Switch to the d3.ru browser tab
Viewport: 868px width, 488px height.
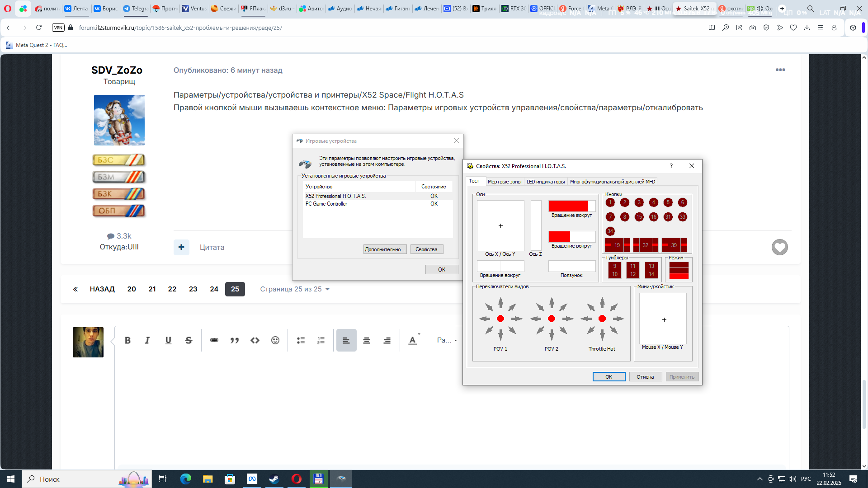pyautogui.click(x=283, y=9)
